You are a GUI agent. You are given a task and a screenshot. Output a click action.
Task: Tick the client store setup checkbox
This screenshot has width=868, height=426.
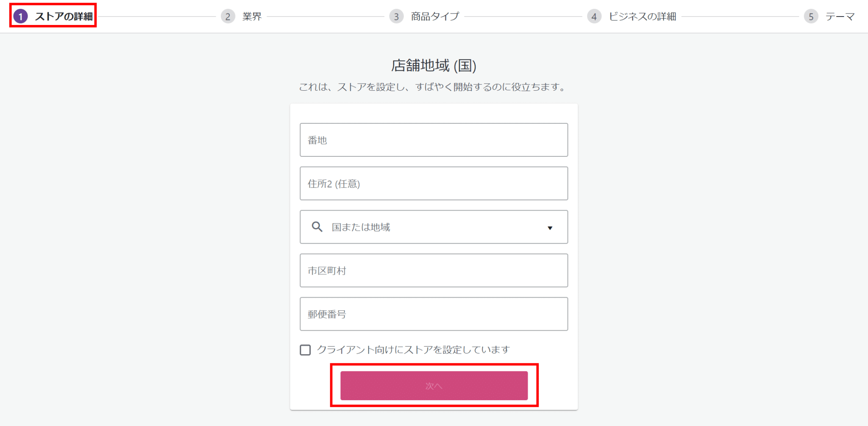[x=305, y=350]
